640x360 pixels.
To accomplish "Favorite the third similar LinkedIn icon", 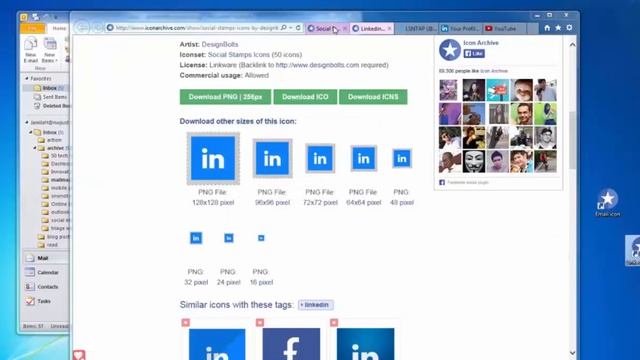I will (334, 323).
